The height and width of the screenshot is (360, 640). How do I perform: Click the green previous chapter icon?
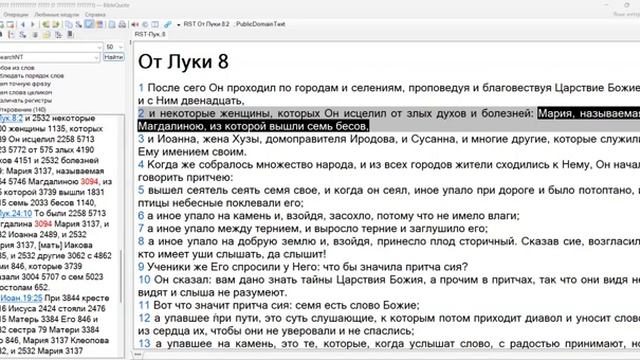(46, 24)
